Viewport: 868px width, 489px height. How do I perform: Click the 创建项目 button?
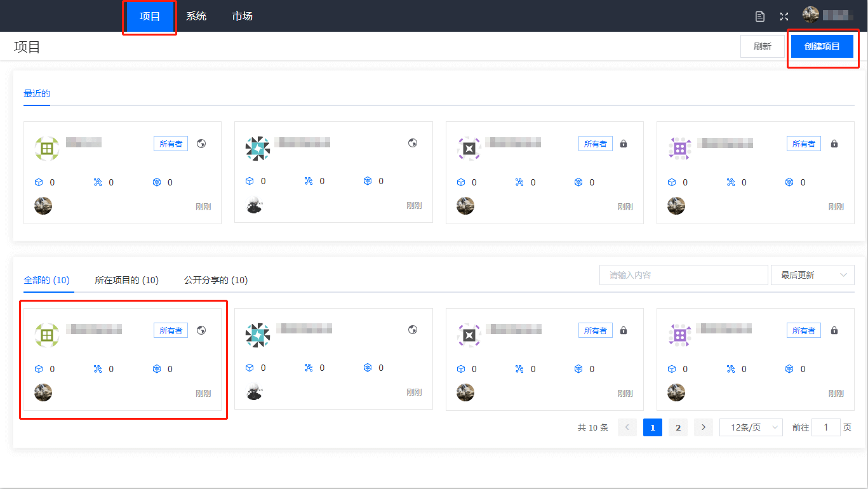coord(822,46)
